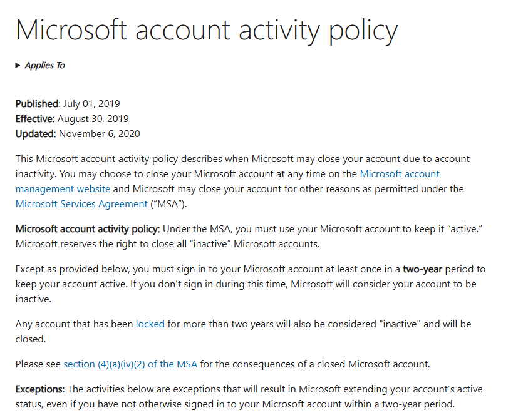
Task: Click the quoted “active.” word
Action: click(x=466, y=229)
